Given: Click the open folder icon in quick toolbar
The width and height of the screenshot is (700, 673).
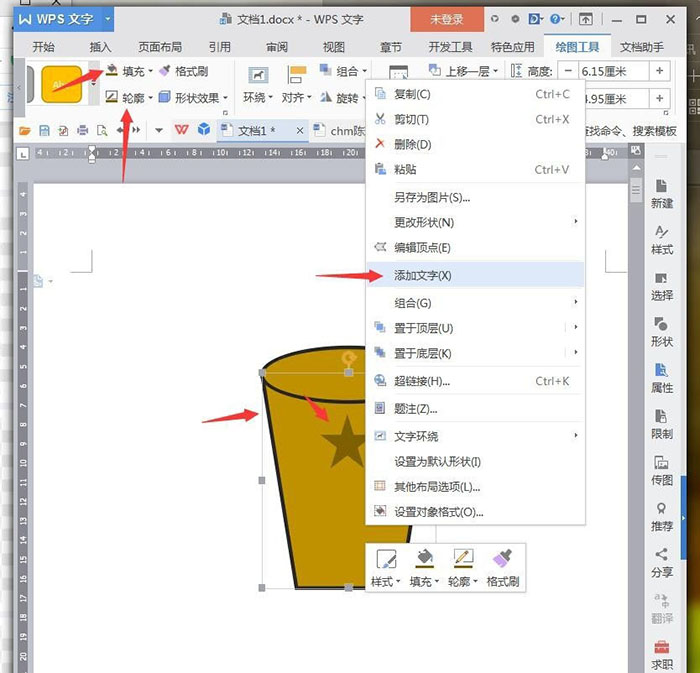Looking at the screenshot, I should click(x=25, y=130).
